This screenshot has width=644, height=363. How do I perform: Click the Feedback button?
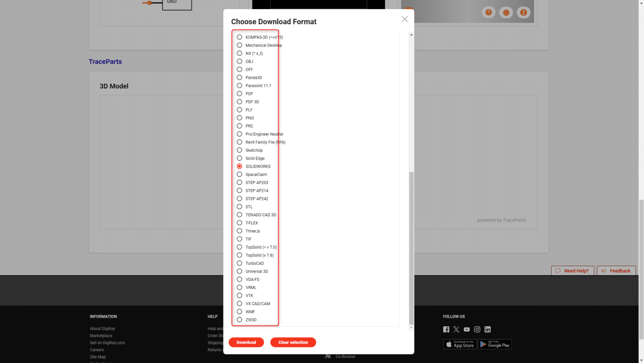616,271
